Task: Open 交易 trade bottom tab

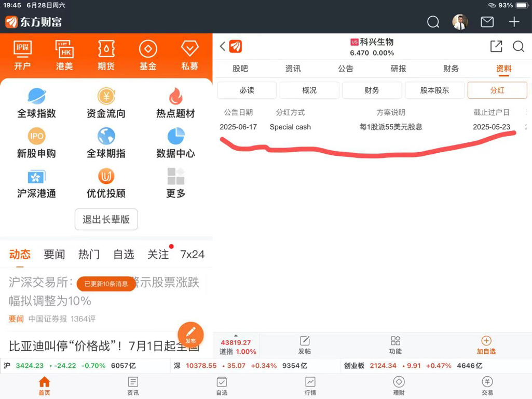Action: (487, 386)
